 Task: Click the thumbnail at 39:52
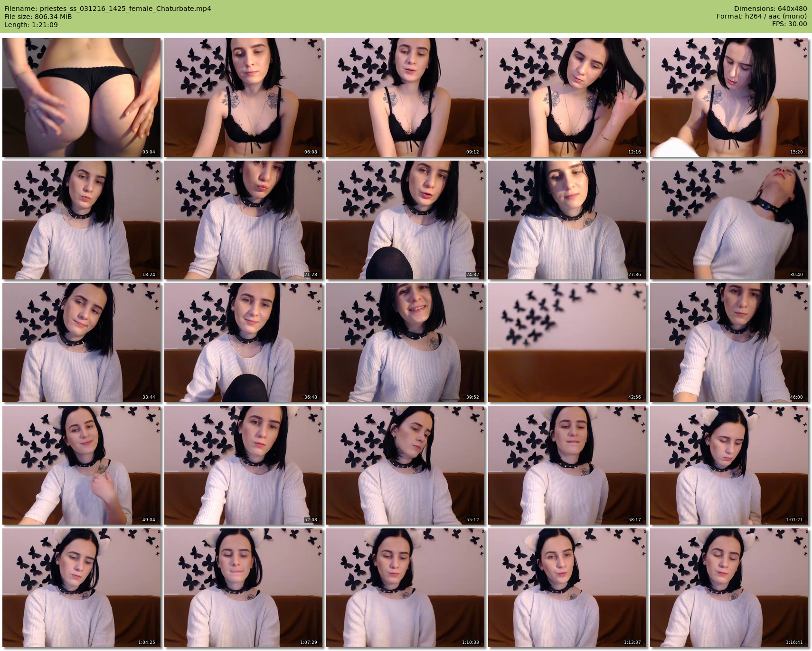(406, 343)
